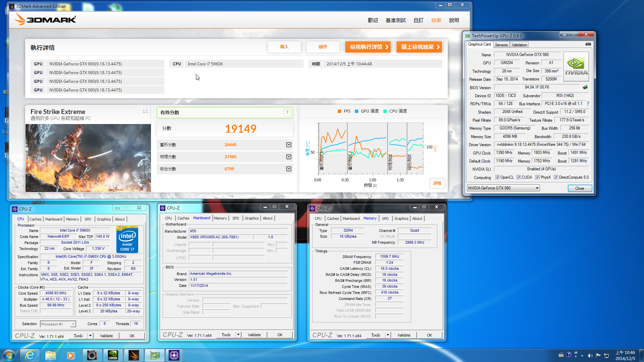Open the fan utility taskbar icon
The height and width of the screenshot is (362, 644).
click(x=92, y=355)
